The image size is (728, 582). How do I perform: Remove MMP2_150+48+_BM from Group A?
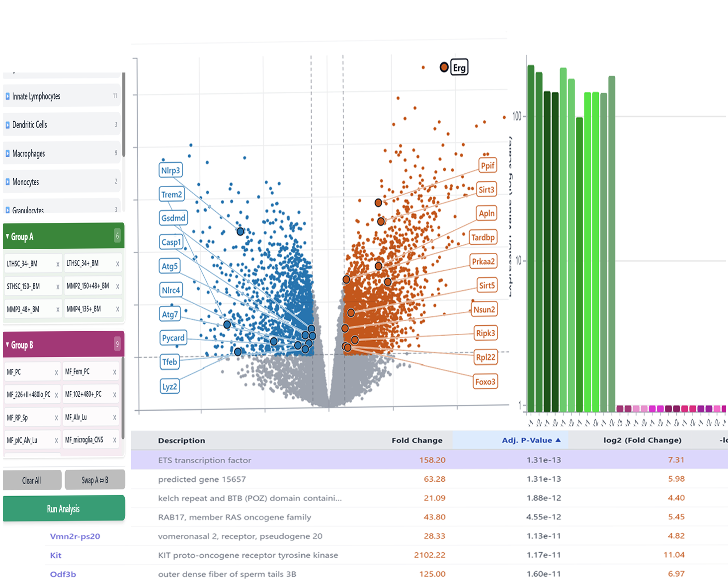click(117, 287)
